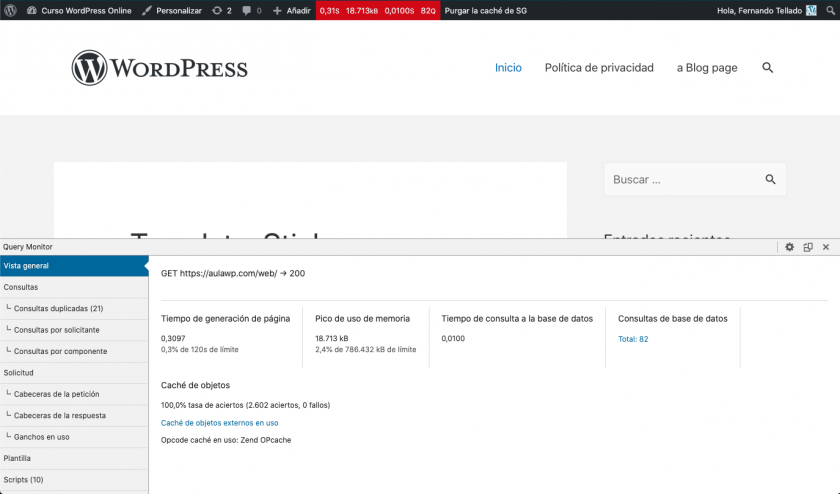The image size is (840, 494).
Task: Open the Añadir new content menu
Action: tap(291, 10)
